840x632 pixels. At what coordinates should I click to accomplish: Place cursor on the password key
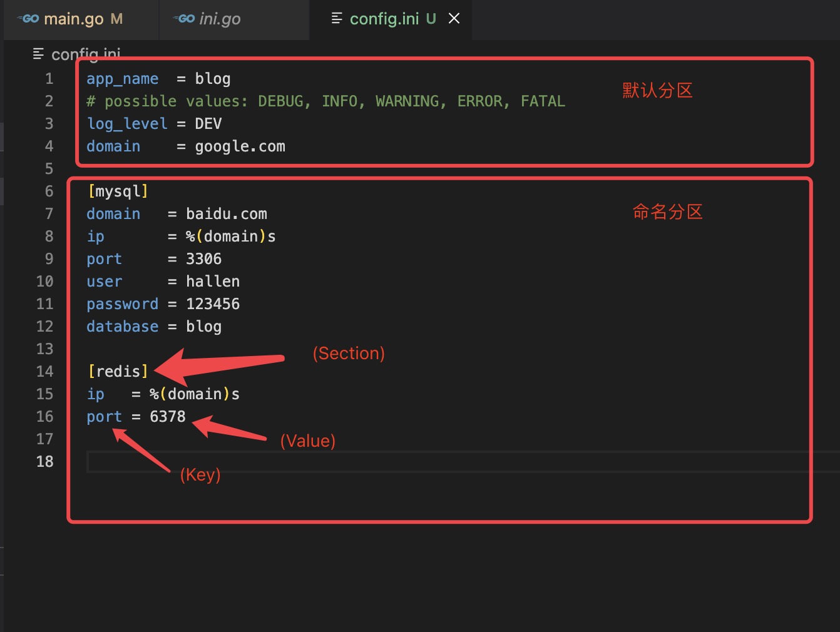click(x=122, y=304)
